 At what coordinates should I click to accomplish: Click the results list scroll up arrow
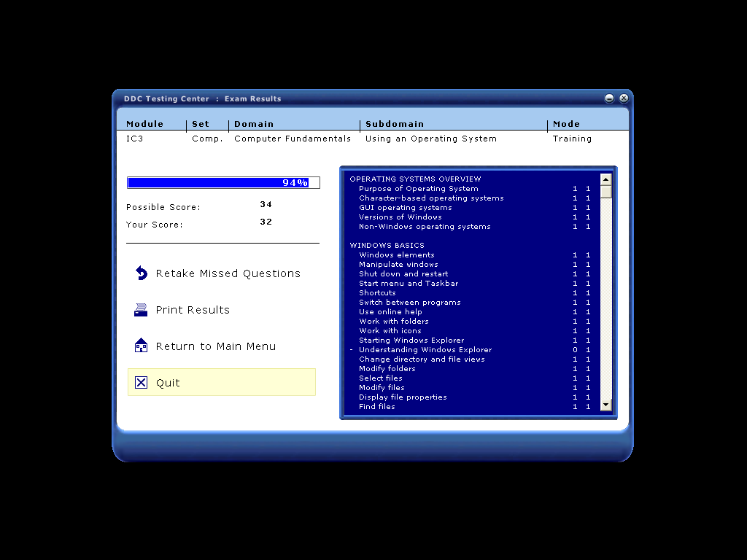605,179
